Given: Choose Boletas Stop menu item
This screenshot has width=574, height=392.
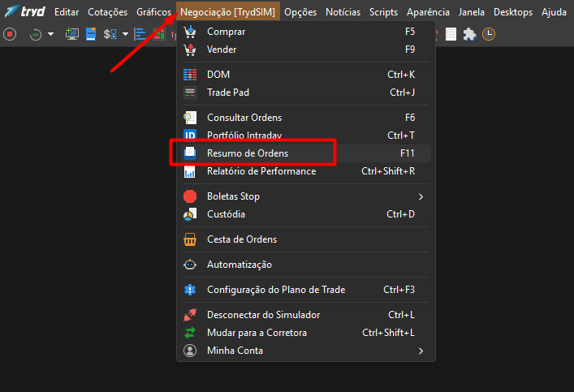Looking at the screenshot, I should pyautogui.click(x=305, y=196).
